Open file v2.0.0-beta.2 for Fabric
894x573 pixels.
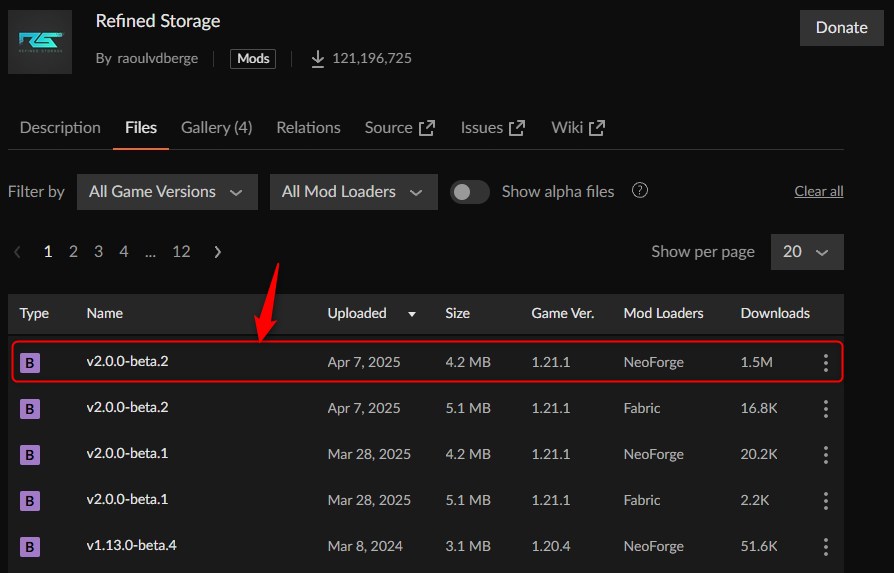(127, 407)
